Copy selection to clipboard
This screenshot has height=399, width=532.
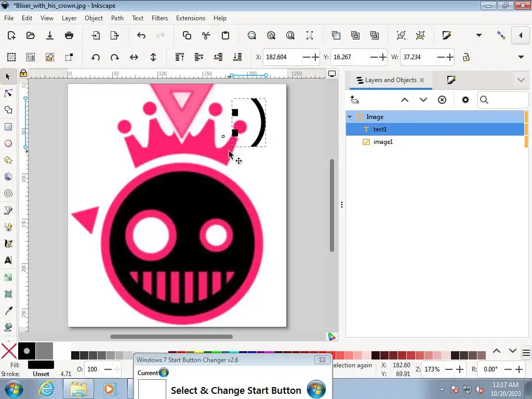click(x=187, y=35)
